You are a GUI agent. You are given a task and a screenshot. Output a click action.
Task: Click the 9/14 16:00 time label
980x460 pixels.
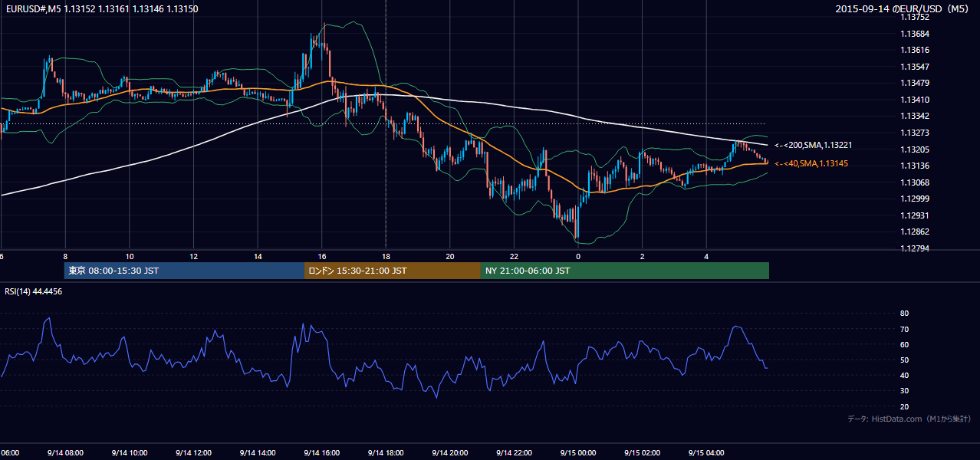click(x=321, y=452)
